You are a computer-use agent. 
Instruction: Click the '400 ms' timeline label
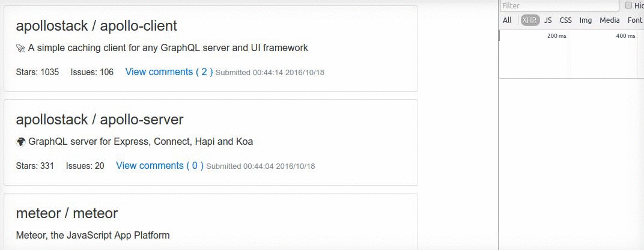coord(625,36)
